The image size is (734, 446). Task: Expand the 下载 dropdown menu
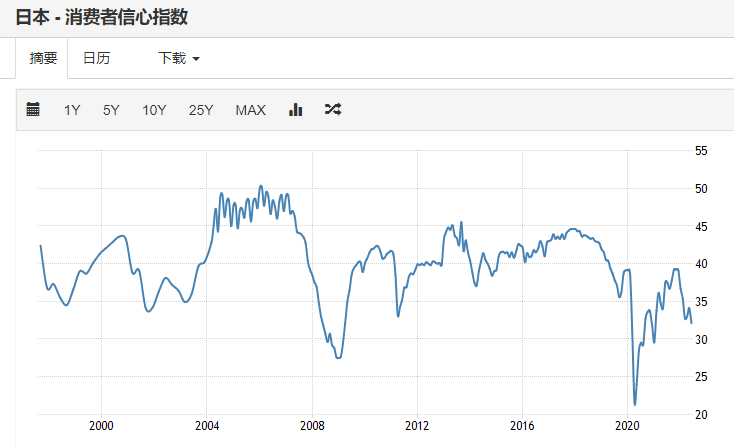point(179,58)
